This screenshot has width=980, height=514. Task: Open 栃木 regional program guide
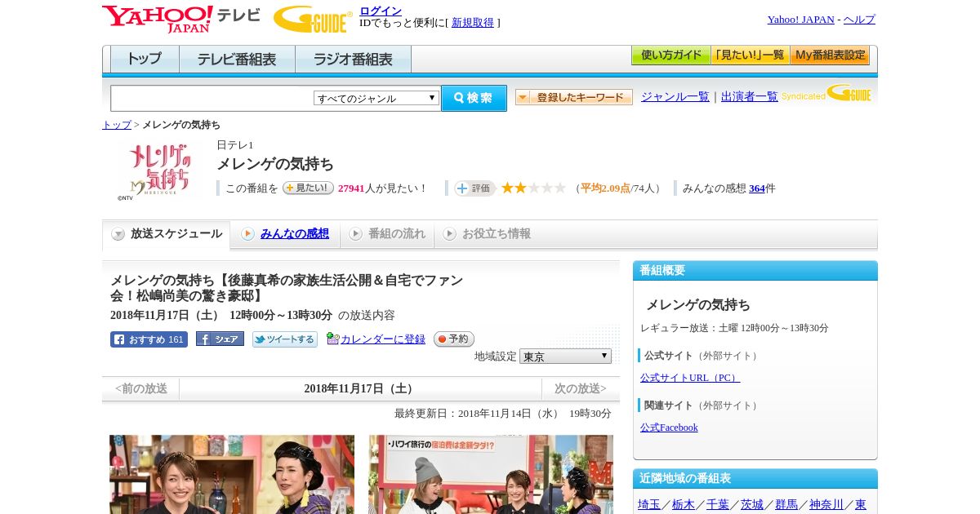[684, 504]
